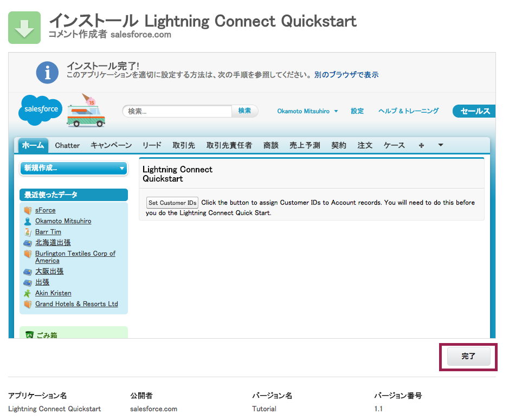Open the 売上予測 tab
Viewport: 509px width, 420px height.
click(x=305, y=145)
